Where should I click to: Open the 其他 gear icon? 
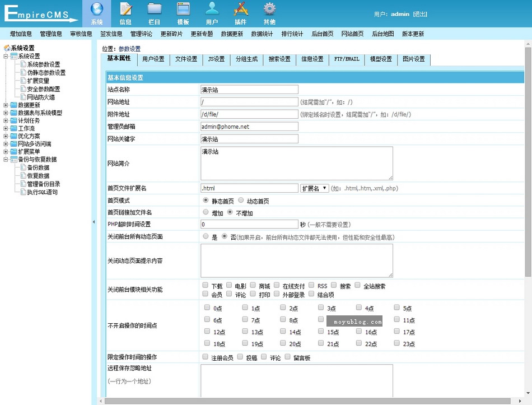(x=269, y=10)
